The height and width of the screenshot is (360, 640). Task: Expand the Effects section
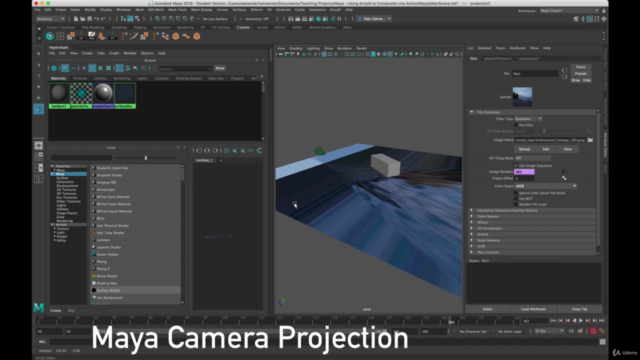click(x=472, y=222)
